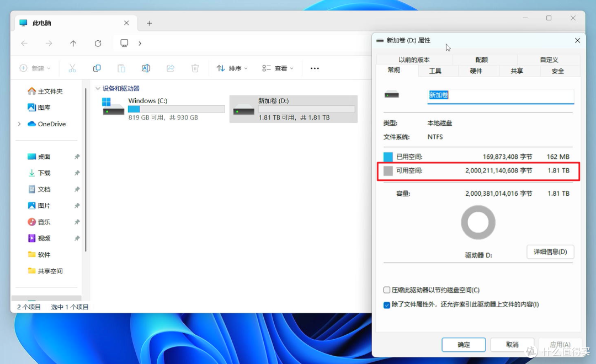596x364 pixels.
Task: Select the Windows (C:) drive
Action: click(163, 109)
